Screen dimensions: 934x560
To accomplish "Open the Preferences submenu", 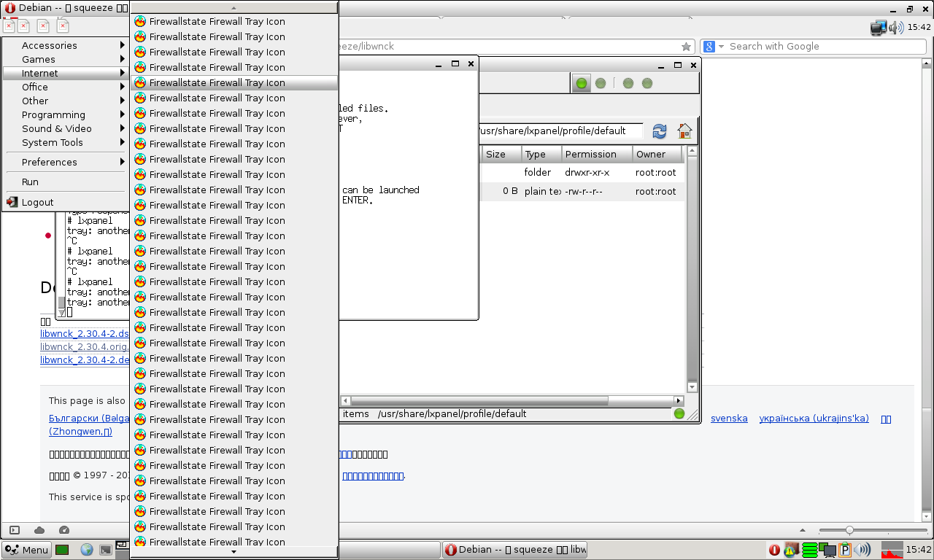I will click(x=65, y=162).
